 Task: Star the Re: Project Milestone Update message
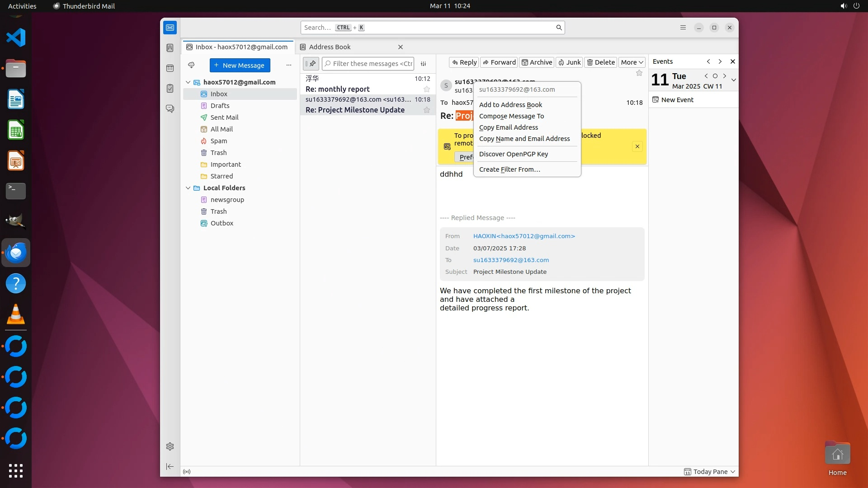(x=426, y=110)
